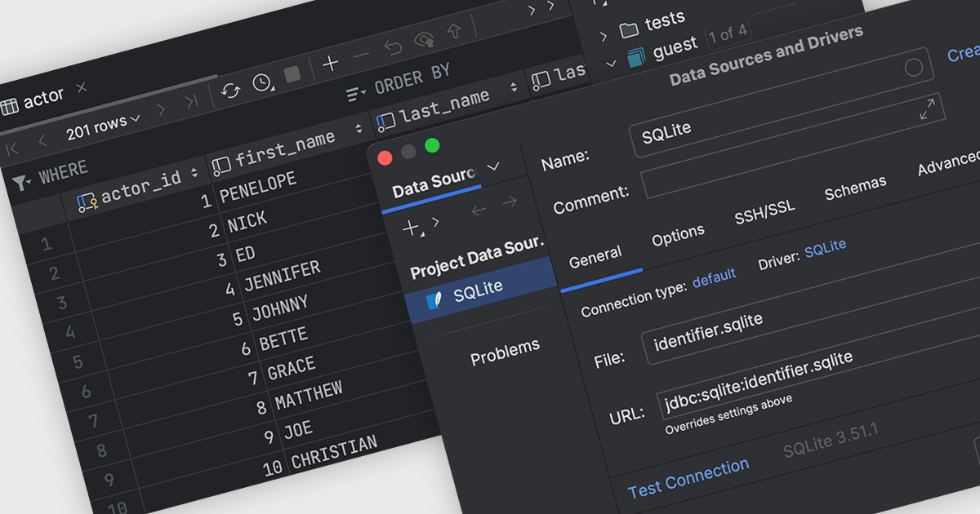Image resolution: width=980 pixels, height=514 pixels.
Task: Click the default connection type link
Action: click(715, 277)
